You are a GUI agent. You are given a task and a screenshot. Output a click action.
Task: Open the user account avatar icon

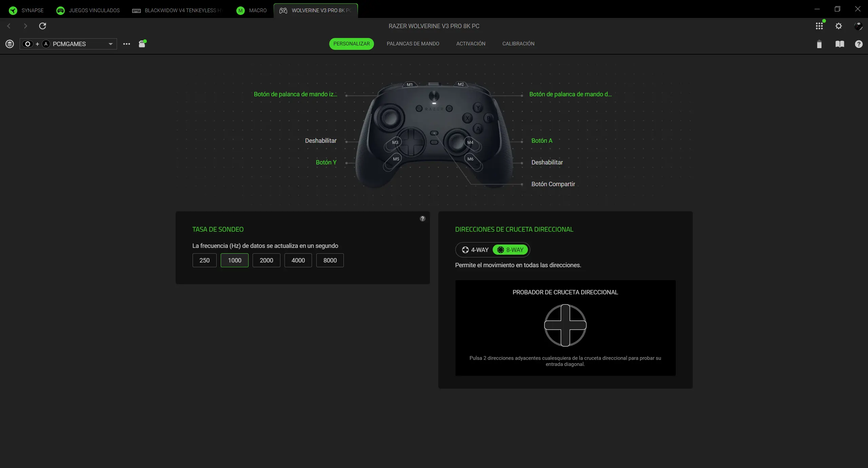[x=858, y=26]
